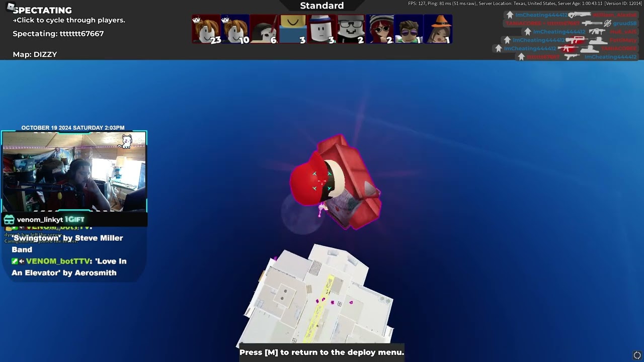This screenshot has height=362, width=644.
Task: Click the 'Love In An Elevator' chat message
Action: pos(69,267)
